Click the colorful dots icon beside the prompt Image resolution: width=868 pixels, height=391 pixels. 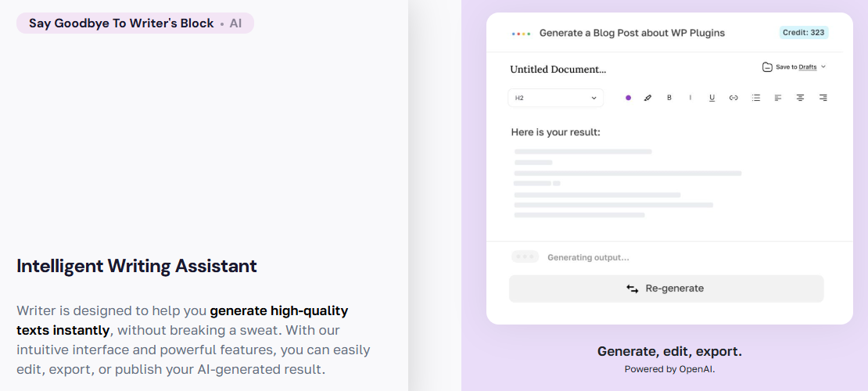click(521, 34)
